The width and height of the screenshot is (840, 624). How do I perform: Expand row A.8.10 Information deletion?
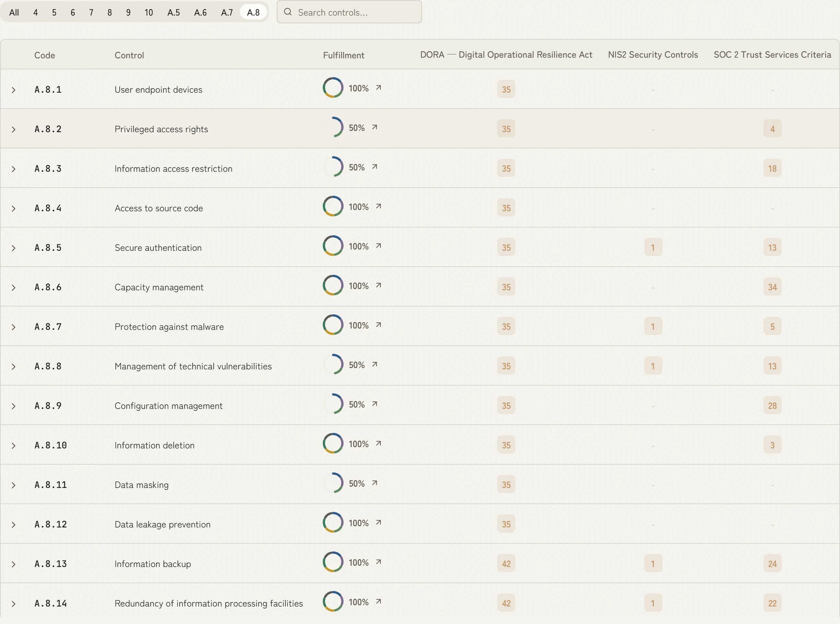point(14,446)
